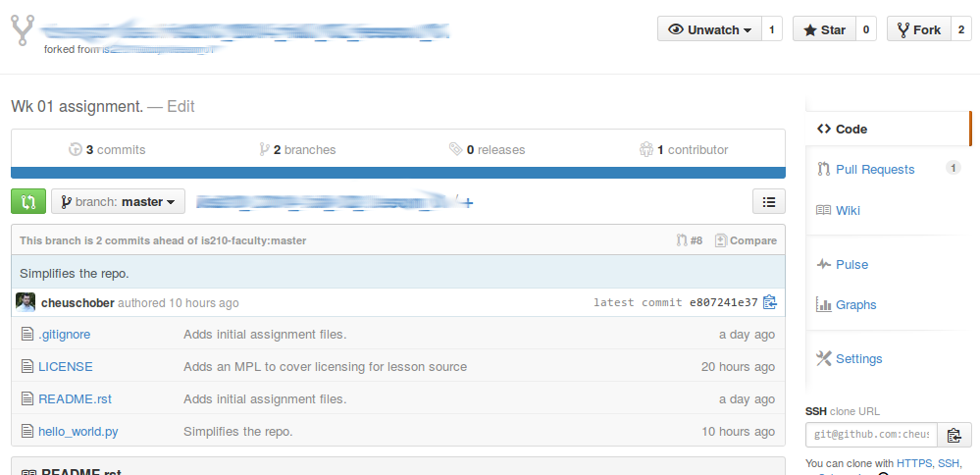980x475 pixels.
Task: Click cheuschober avatar thumbnail
Action: [x=26, y=302]
